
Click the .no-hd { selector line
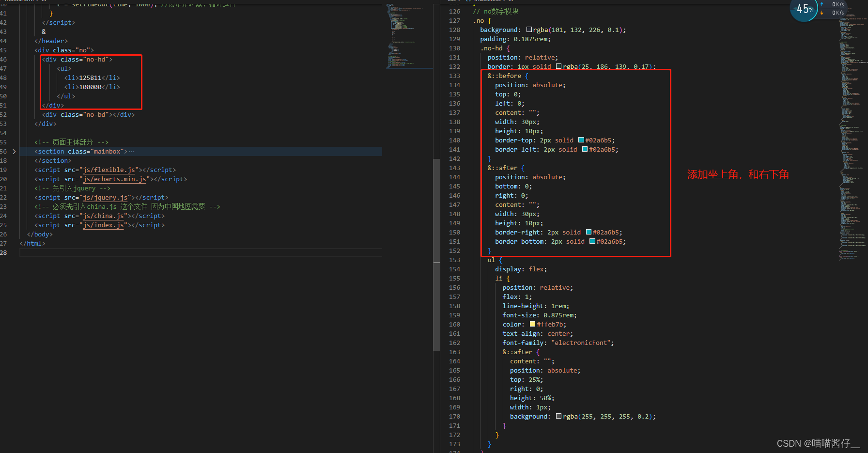pos(495,48)
